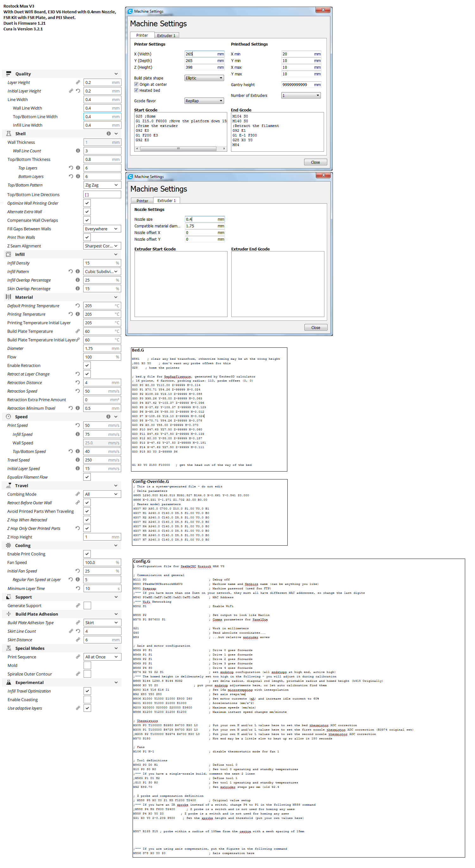The width and height of the screenshot is (475, 868).
Task: Toggle the Heated bed checkbox
Action: 136,90
